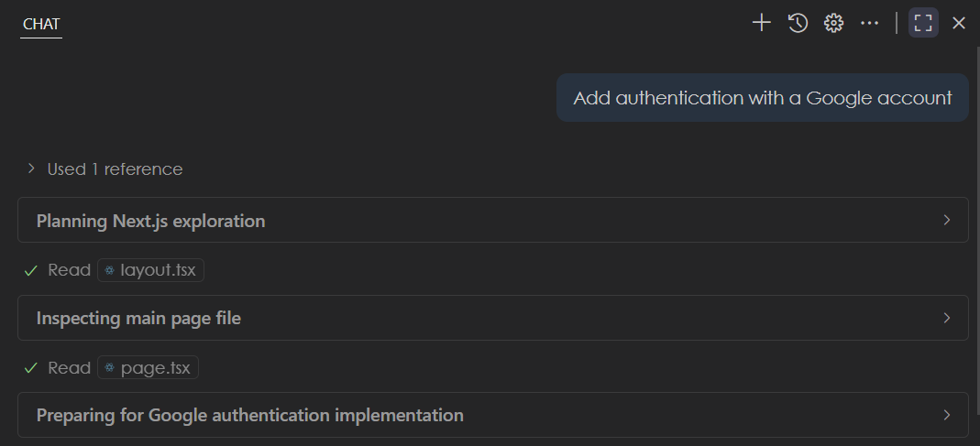Expand the chevron beside Used 1 reference
The width and height of the screenshot is (980, 446).
pyautogui.click(x=31, y=169)
